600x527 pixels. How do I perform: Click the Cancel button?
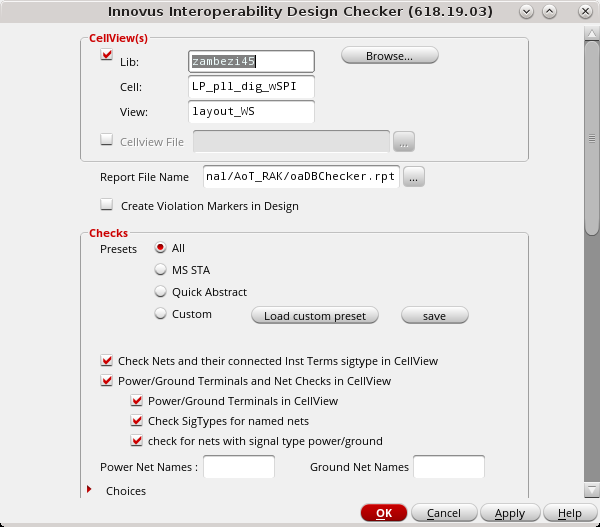coord(444,513)
